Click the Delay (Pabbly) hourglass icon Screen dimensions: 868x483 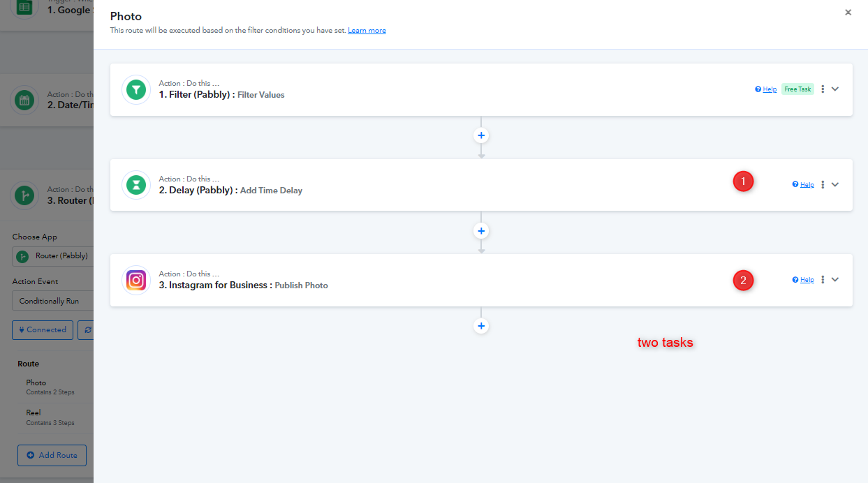[136, 185]
